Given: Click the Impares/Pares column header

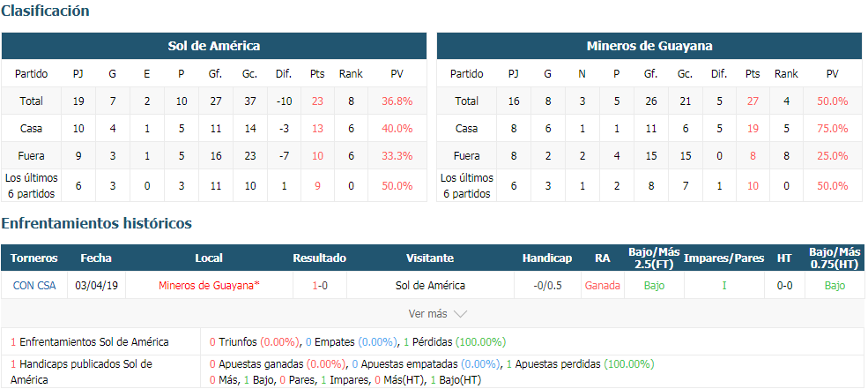Looking at the screenshot, I should coord(724,258).
